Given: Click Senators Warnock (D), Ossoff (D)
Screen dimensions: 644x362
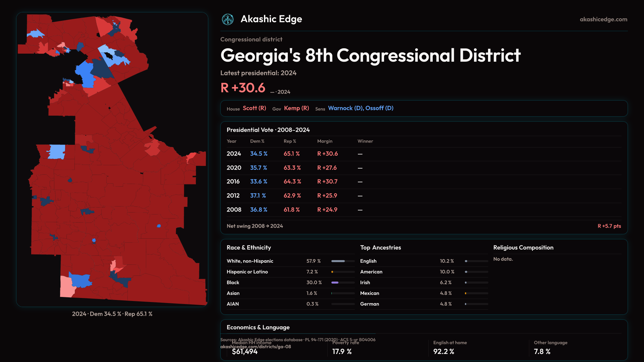Looking at the screenshot, I should coord(361,108).
